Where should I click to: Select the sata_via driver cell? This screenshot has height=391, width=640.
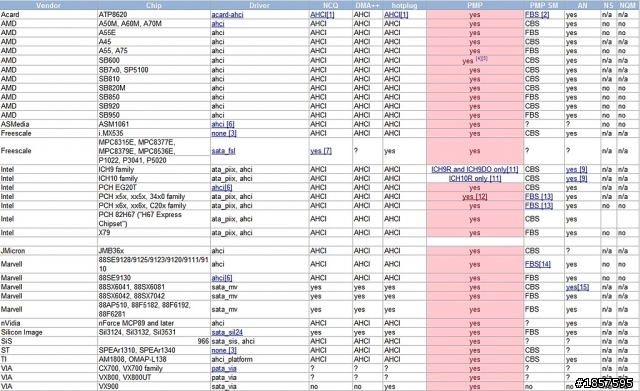(260, 387)
